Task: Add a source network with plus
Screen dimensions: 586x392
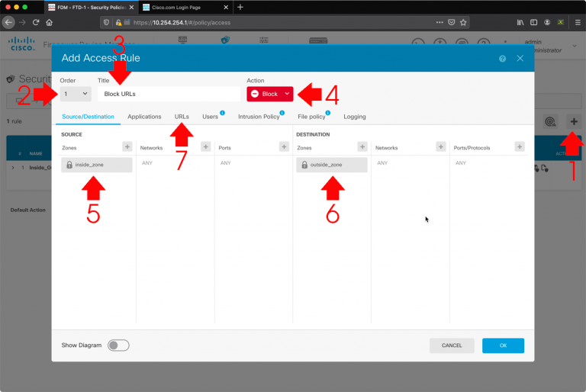Action: pos(205,147)
